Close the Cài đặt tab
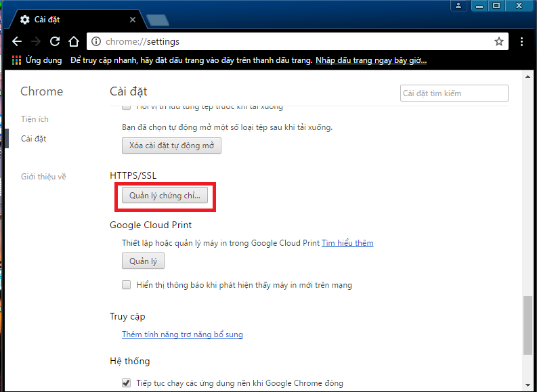Viewport: 537px width, 392px height. click(130, 20)
